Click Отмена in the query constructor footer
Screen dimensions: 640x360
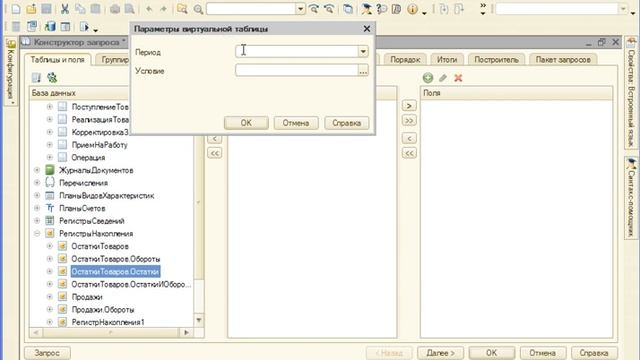pyautogui.click(x=543, y=353)
